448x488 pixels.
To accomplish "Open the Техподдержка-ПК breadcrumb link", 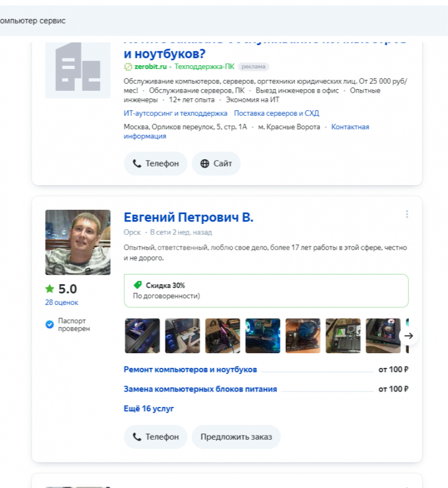I will coord(204,66).
